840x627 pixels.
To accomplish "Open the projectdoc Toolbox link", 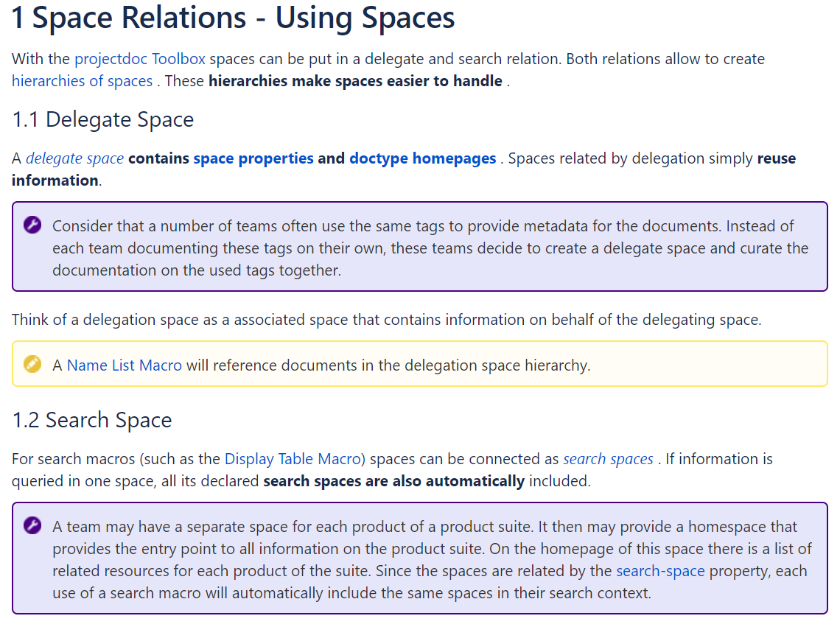I will click(x=140, y=59).
